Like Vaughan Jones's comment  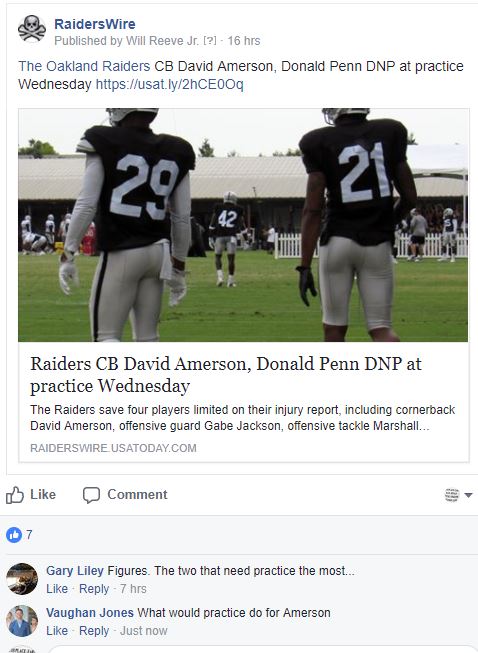(x=57, y=631)
